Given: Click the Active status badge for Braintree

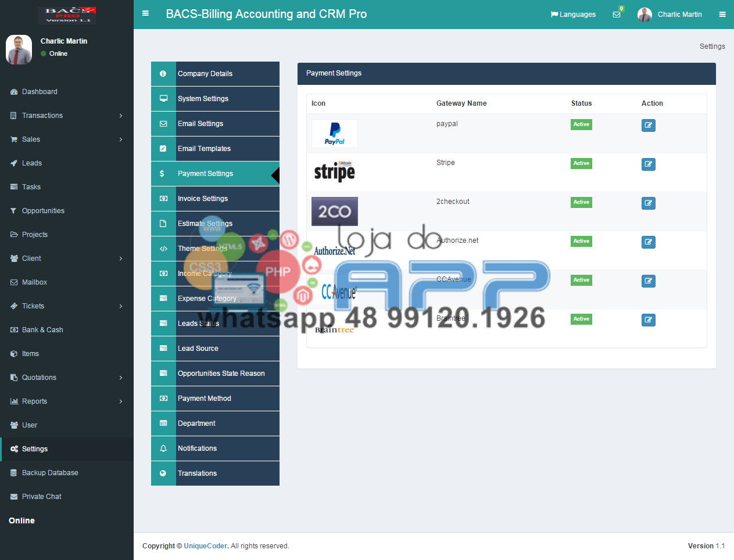Looking at the screenshot, I should click(x=581, y=320).
